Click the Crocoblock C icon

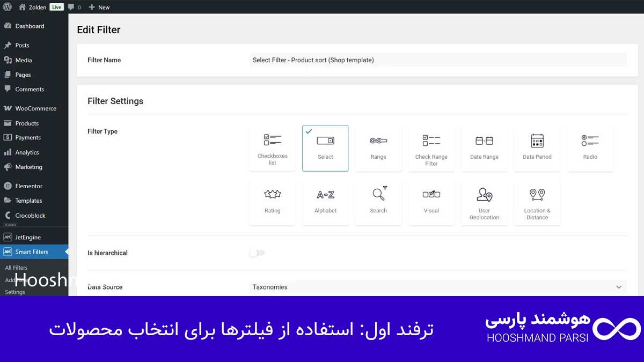[8, 215]
